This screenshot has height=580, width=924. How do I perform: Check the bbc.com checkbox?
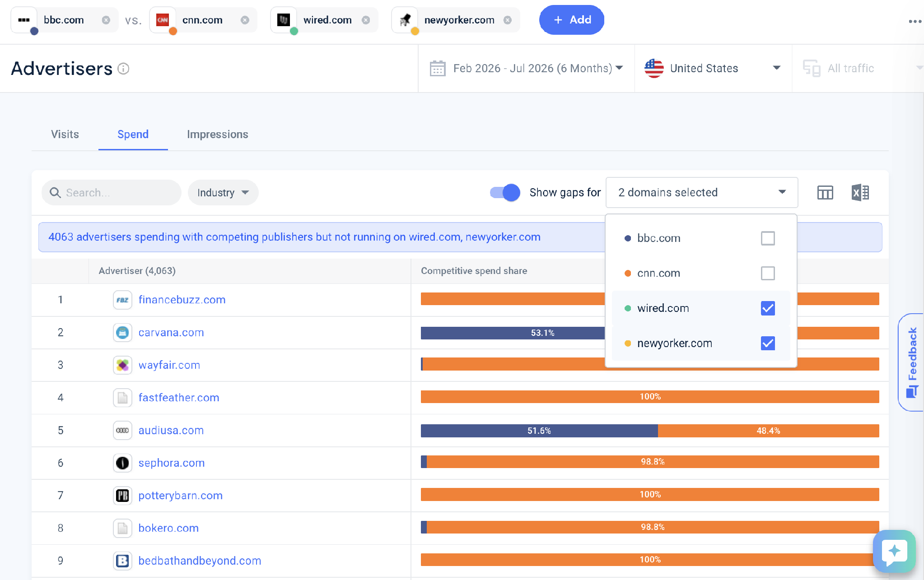(768, 238)
